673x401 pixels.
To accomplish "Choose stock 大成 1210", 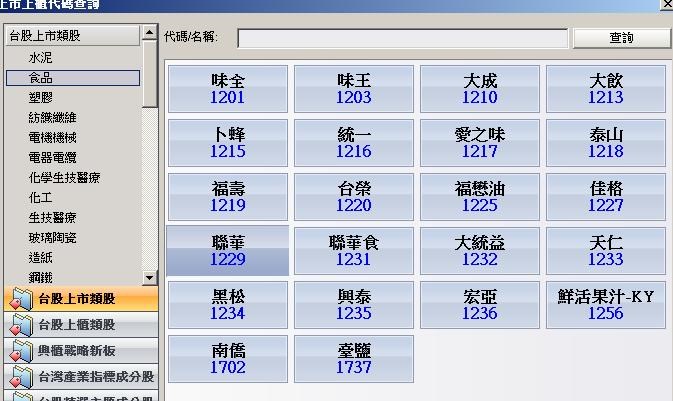I will 480,89.
